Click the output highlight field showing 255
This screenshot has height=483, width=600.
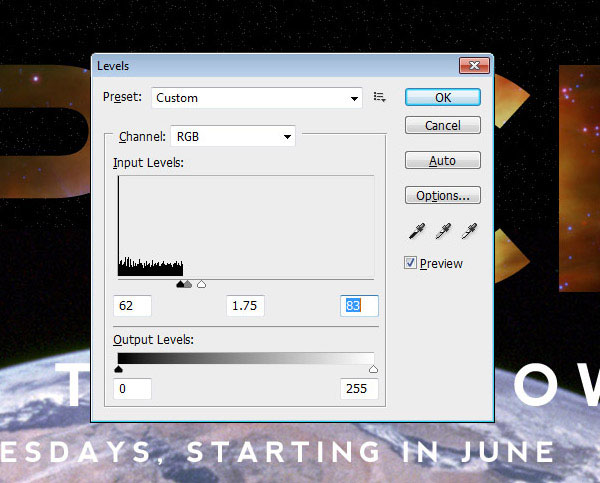coord(359,389)
